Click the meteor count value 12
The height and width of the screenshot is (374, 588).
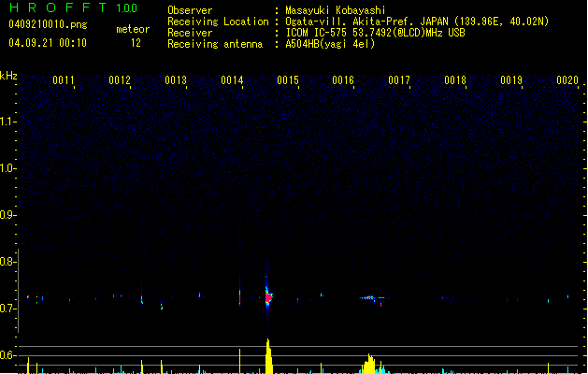coord(136,43)
